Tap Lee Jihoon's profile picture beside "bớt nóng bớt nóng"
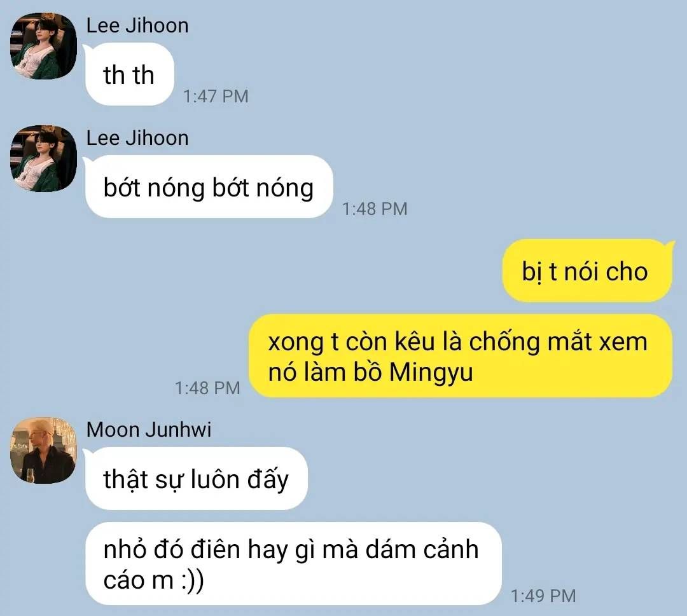687x616 pixels. coord(43,158)
